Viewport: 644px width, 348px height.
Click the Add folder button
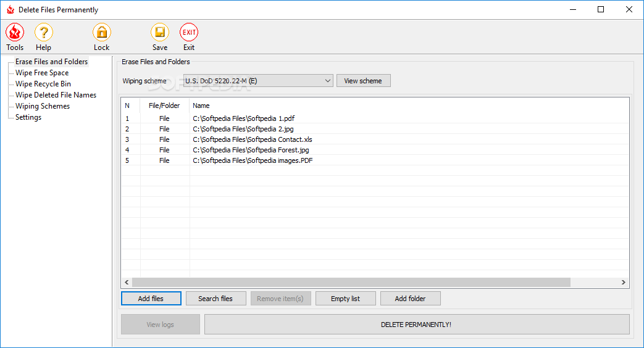pos(411,299)
